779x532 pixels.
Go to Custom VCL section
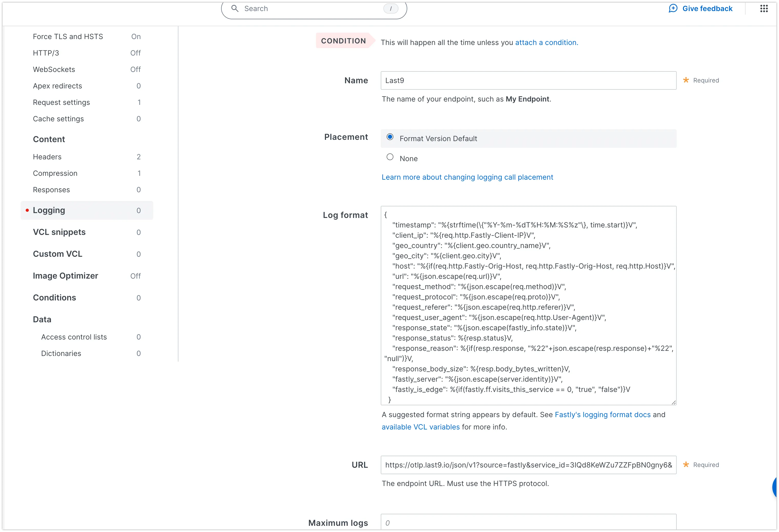pos(58,254)
